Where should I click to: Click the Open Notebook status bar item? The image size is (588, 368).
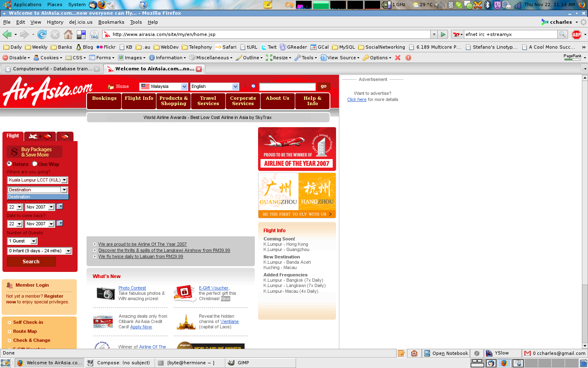click(x=446, y=353)
